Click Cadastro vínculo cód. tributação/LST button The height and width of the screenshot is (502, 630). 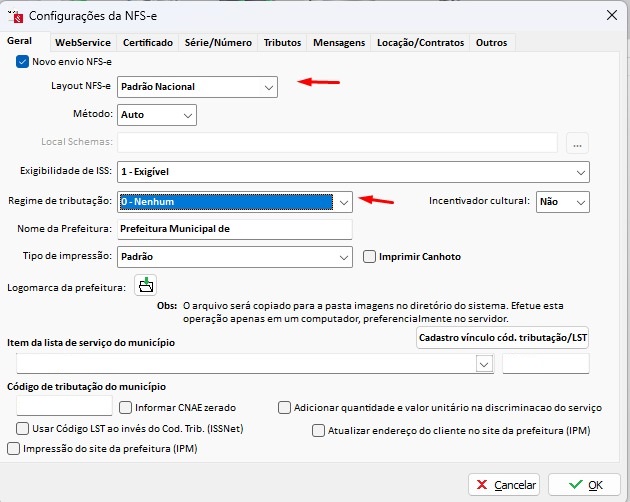tap(503, 339)
